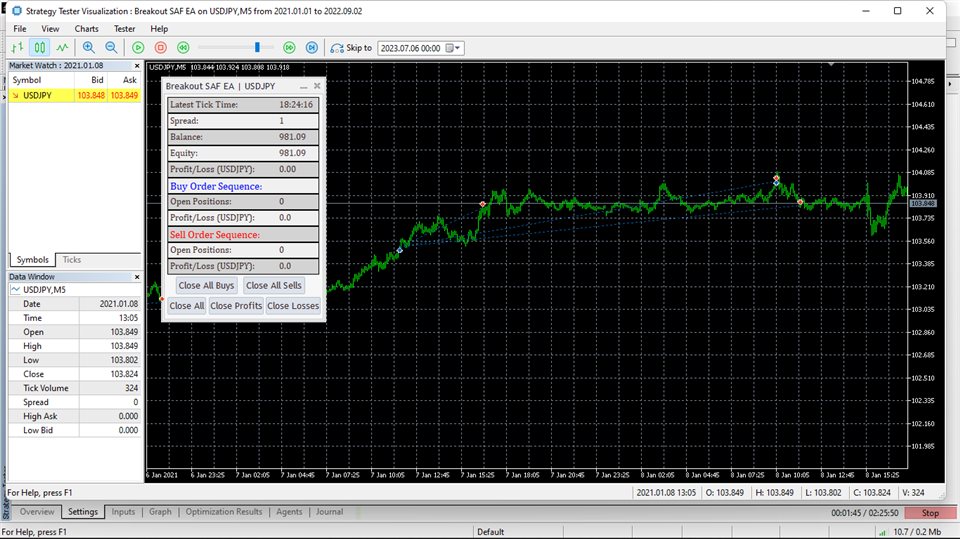Select candlestick chart mode

click(x=40, y=47)
